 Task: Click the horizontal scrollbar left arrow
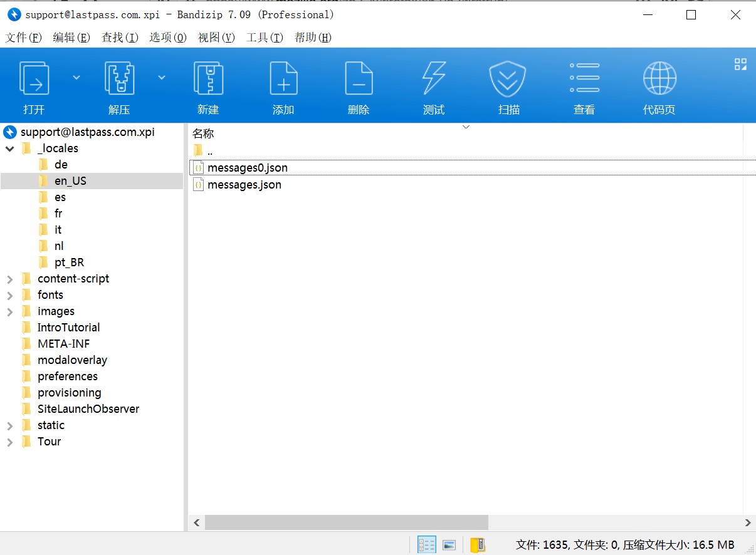(x=196, y=522)
